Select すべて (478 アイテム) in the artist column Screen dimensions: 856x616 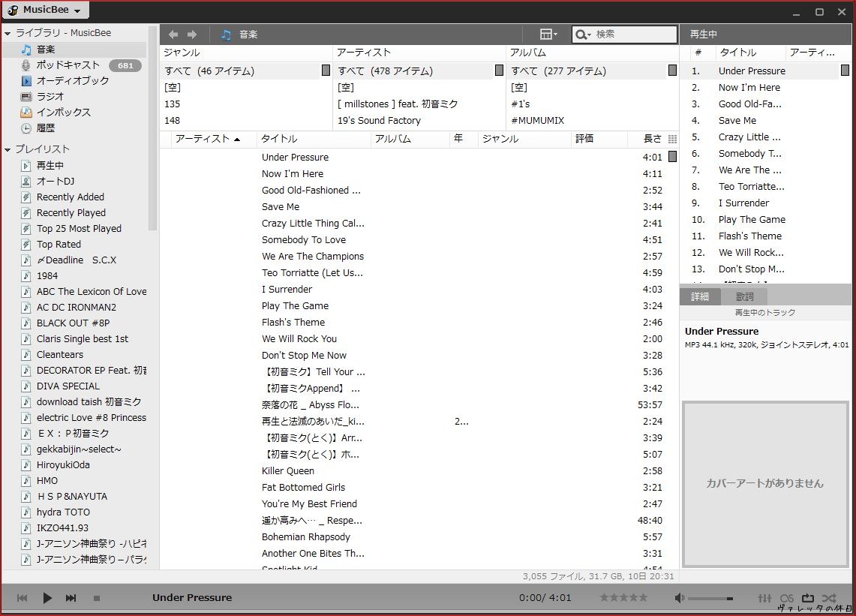[x=414, y=71]
